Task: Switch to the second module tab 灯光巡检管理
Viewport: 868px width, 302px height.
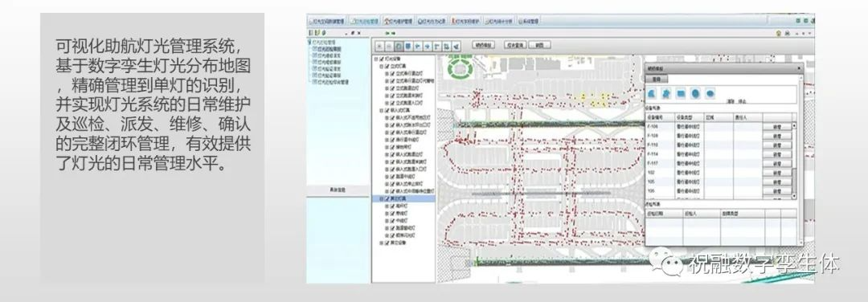Action: (364, 21)
